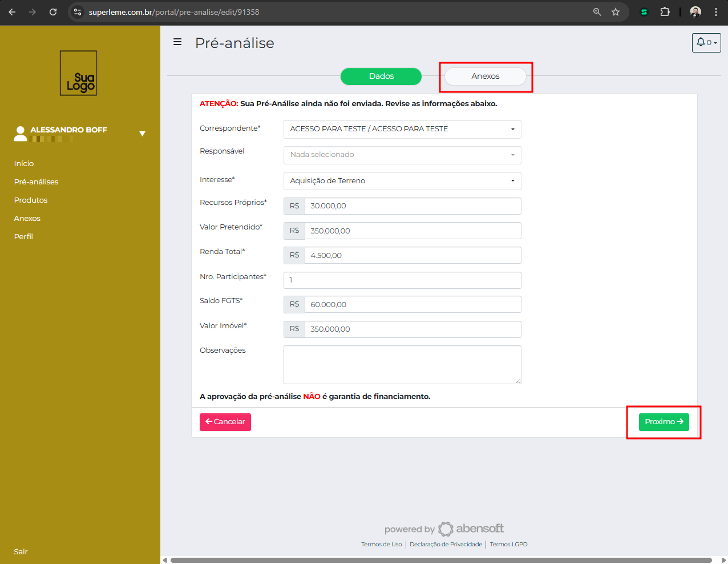Open Chrome three-dot menu
Viewport: 728px width, 564px height.
point(716,12)
